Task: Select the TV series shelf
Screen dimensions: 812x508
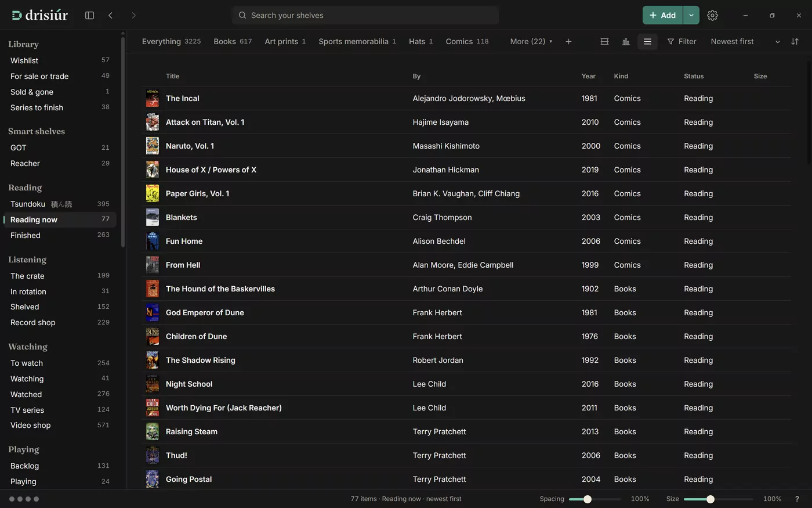Action: 60,410
